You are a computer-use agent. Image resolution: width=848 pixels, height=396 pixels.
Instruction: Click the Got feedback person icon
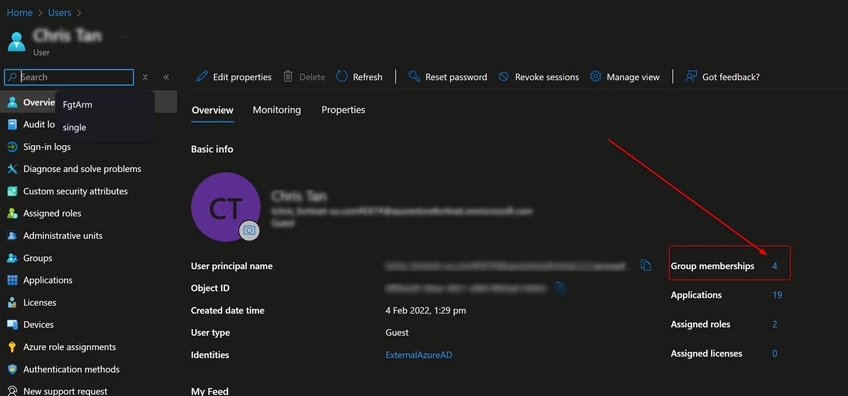(691, 76)
